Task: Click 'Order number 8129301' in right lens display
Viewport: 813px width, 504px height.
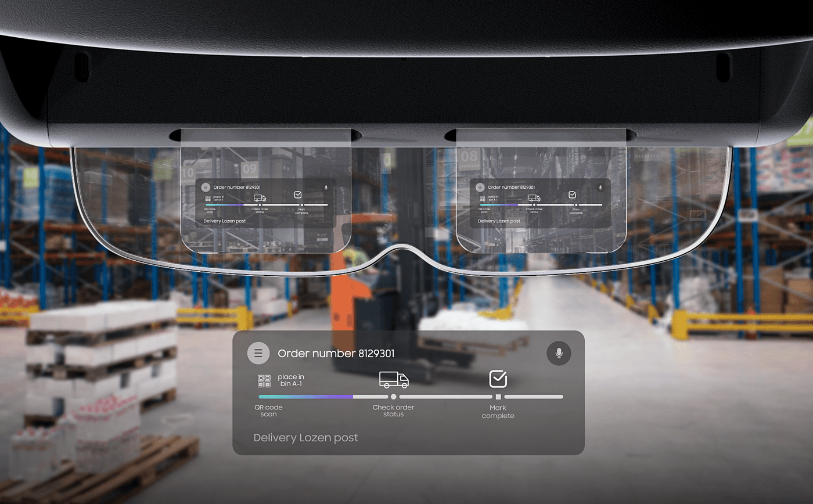Action: pyautogui.click(x=510, y=188)
